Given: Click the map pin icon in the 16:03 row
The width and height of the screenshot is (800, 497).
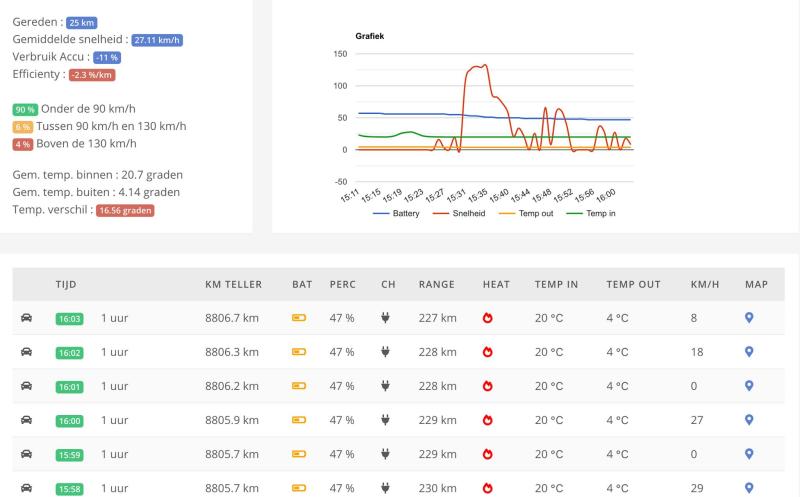Looking at the screenshot, I should click(749, 318).
